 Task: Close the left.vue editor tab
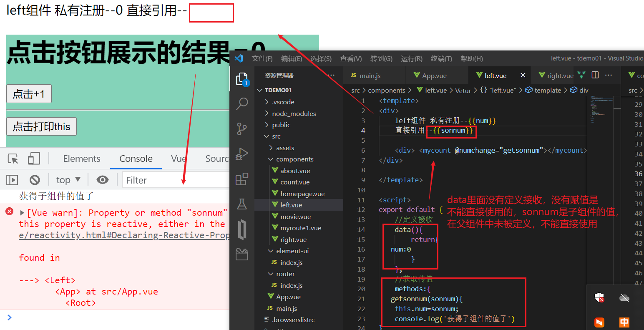[523, 75]
